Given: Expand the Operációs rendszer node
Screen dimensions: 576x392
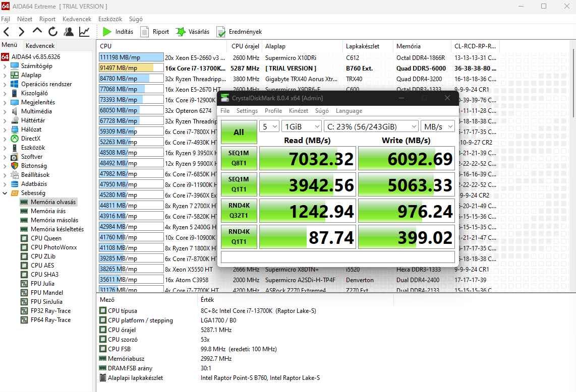Looking at the screenshot, I should click(5, 85).
